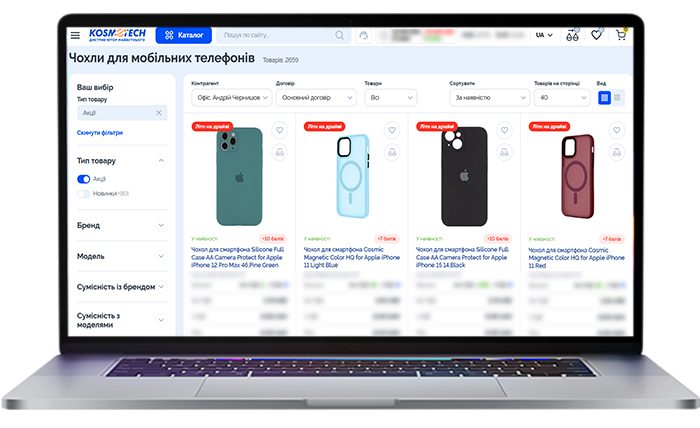The width and height of the screenshot is (700, 428).
Task: Switch to list view icon
Action: 617,97
